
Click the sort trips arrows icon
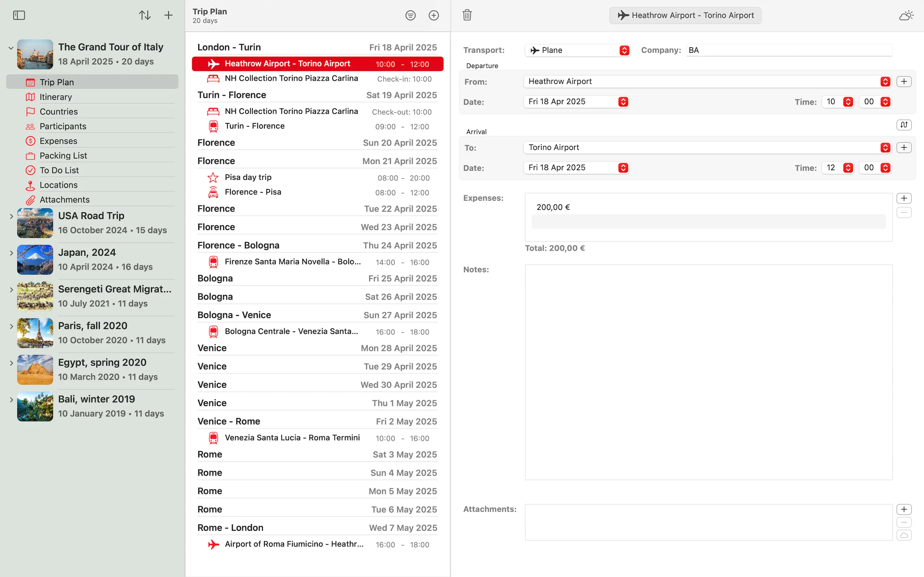145,15
